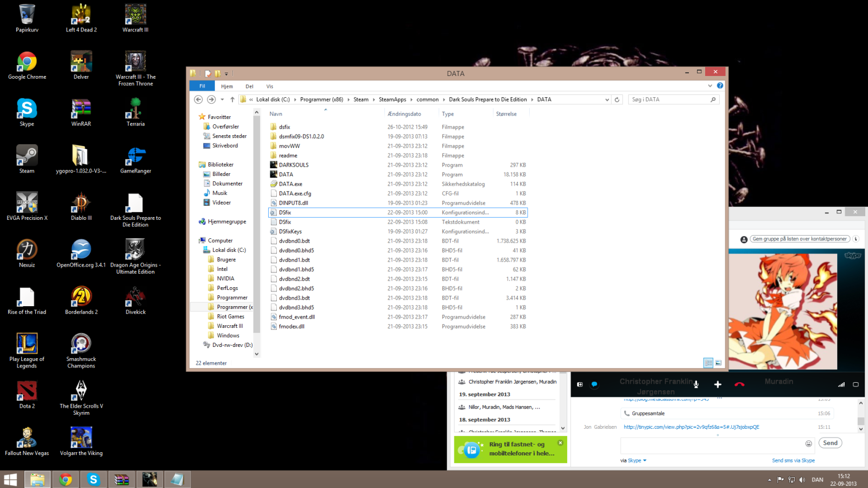This screenshot has width=868, height=488.
Task: Click 'Gem gruppe på listen over kontaktpersoner'
Action: tap(800, 239)
